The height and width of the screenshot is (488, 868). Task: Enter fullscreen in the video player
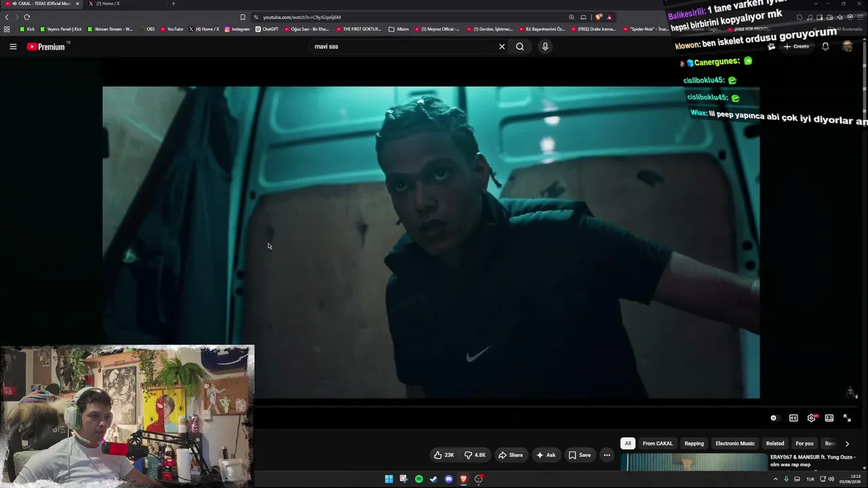[847, 418]
